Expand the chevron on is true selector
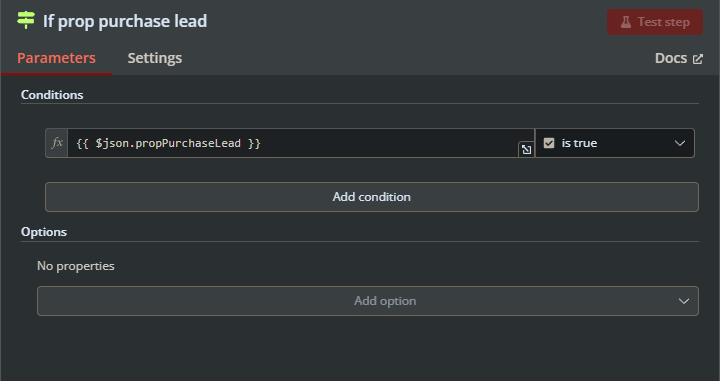The image size is (720, 381). click(680, 143)
